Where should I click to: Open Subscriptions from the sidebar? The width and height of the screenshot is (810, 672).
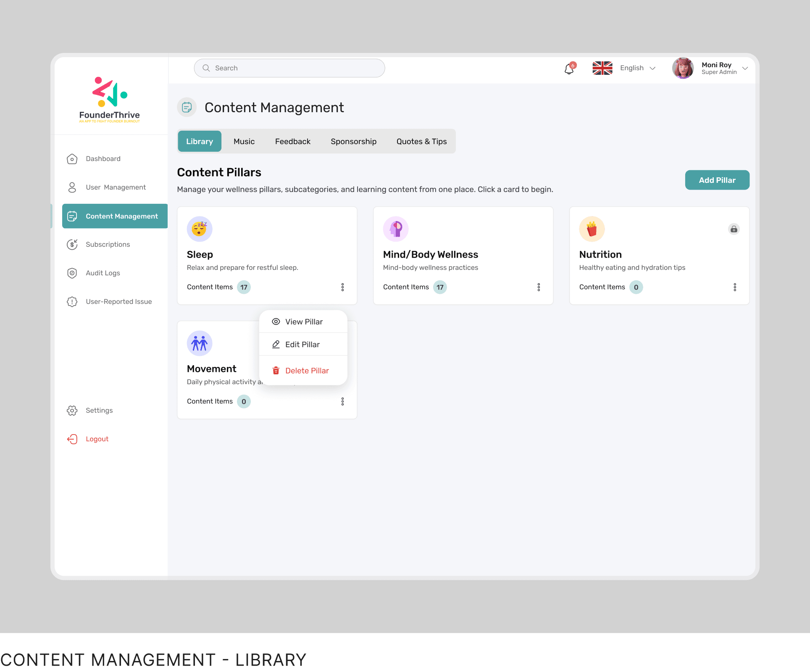[108, 245]
